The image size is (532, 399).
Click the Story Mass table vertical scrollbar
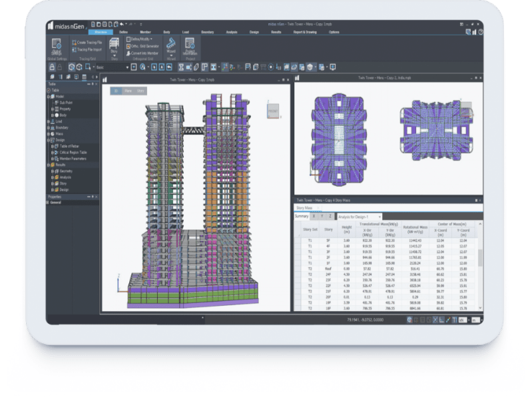click(x=480, y=258)
